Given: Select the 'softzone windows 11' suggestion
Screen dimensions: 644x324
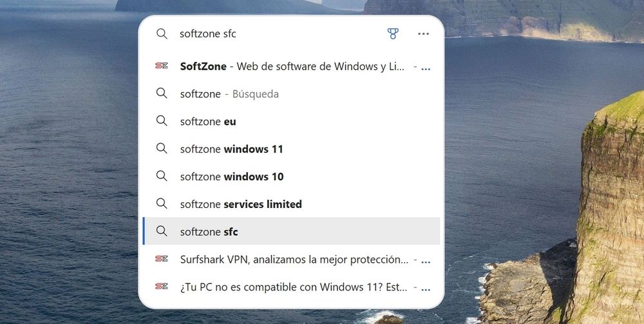Looking at the screenshot, I should pos(232,149).
